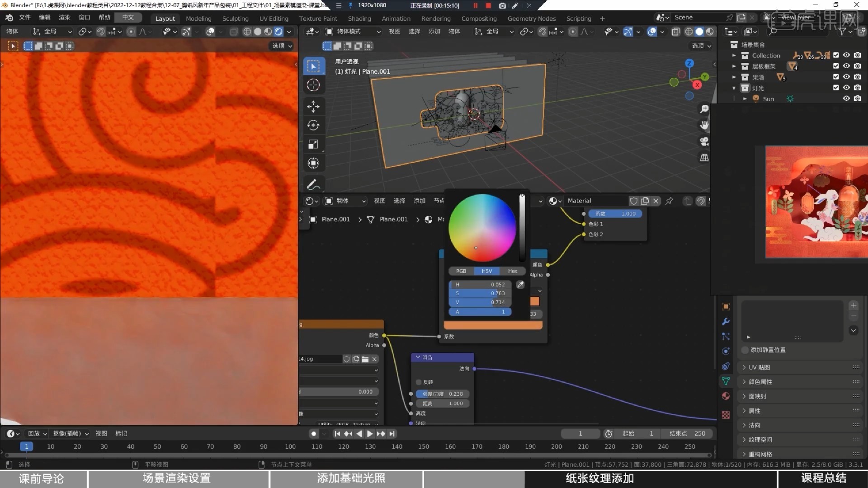Hide the 果酒 collection eye

(x=846, y=77)
